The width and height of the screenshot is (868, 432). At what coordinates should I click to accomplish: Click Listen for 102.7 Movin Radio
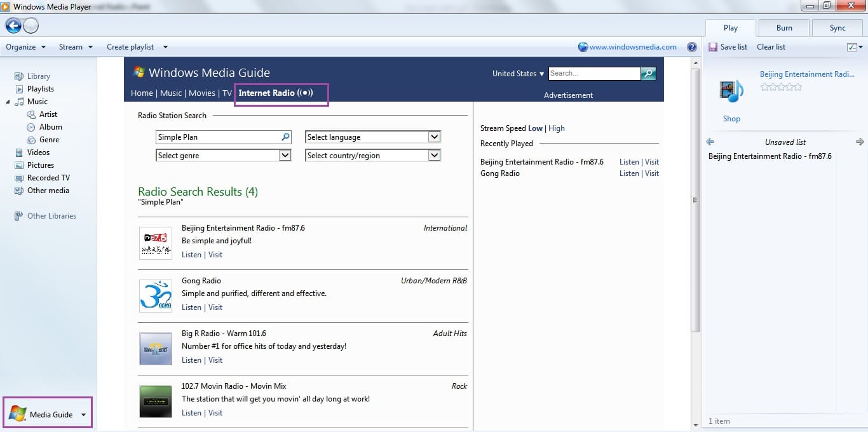191,413
